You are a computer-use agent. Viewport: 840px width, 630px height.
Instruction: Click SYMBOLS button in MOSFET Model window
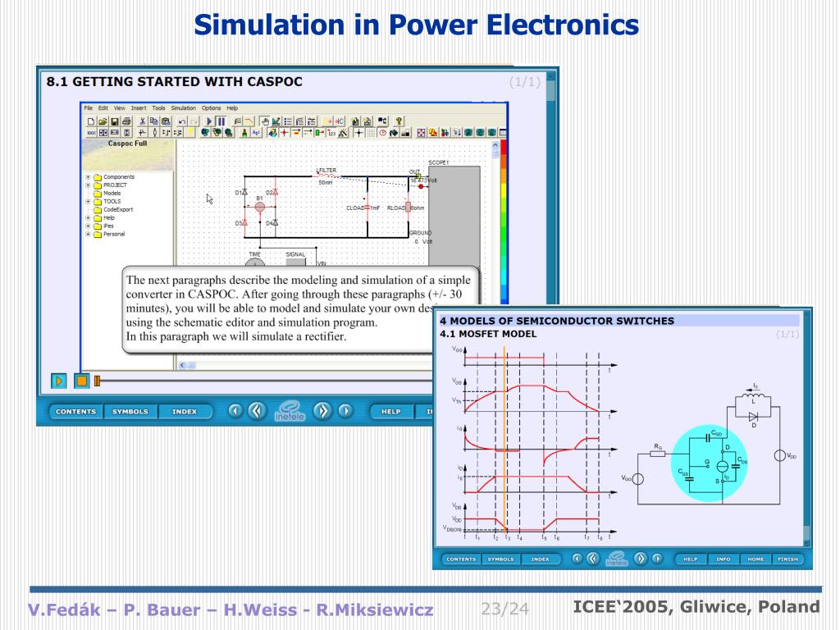pos(501,559)
